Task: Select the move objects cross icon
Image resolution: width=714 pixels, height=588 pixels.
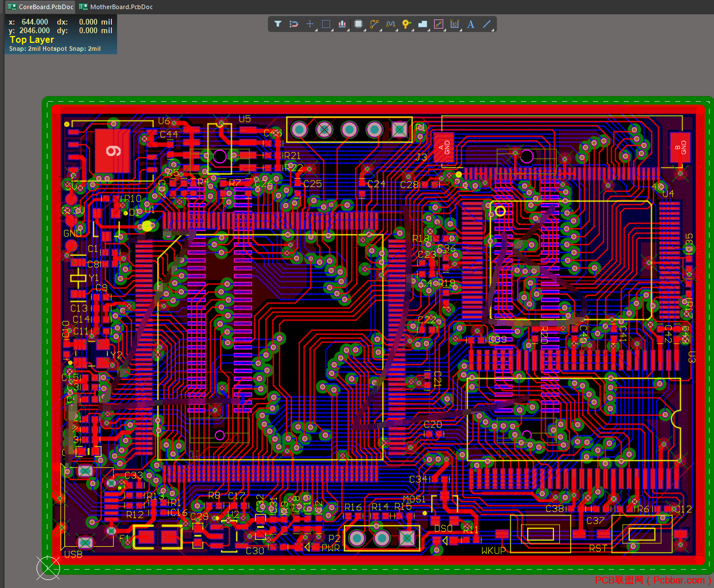Action: 310,24
